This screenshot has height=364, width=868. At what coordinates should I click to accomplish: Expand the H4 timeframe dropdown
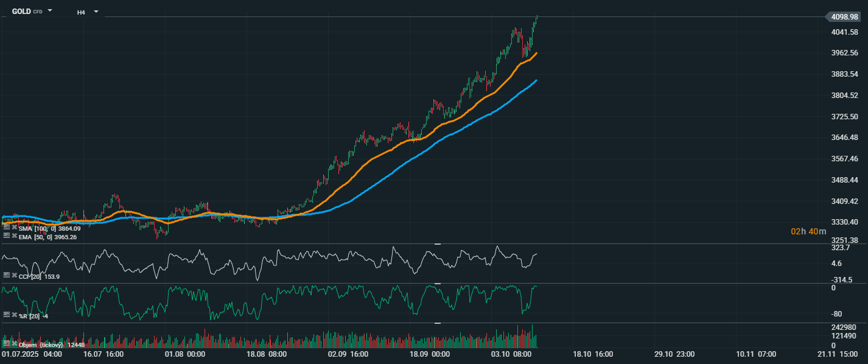(x=96, y=11)
